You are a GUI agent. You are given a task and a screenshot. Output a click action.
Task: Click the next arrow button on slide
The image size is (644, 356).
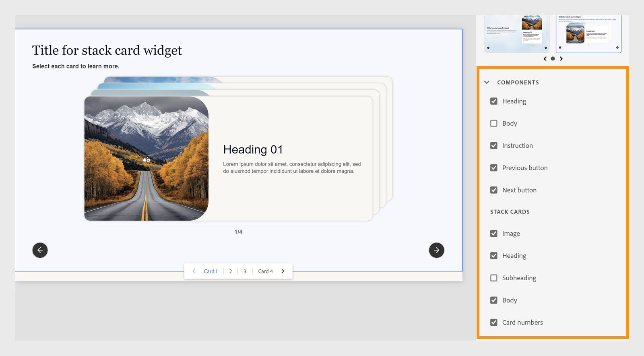437,250
